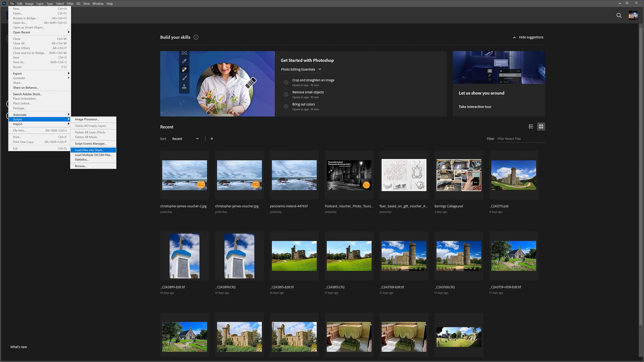Screen dimensions: 644x362
Task: Open the Earrings Collage.psd thumbnail
Action: pos(459,175)
